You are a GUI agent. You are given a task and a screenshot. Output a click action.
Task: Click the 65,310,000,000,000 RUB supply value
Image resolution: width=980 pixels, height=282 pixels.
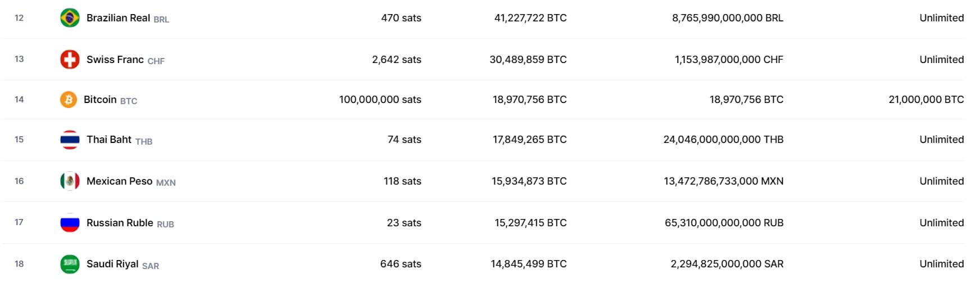724,223
